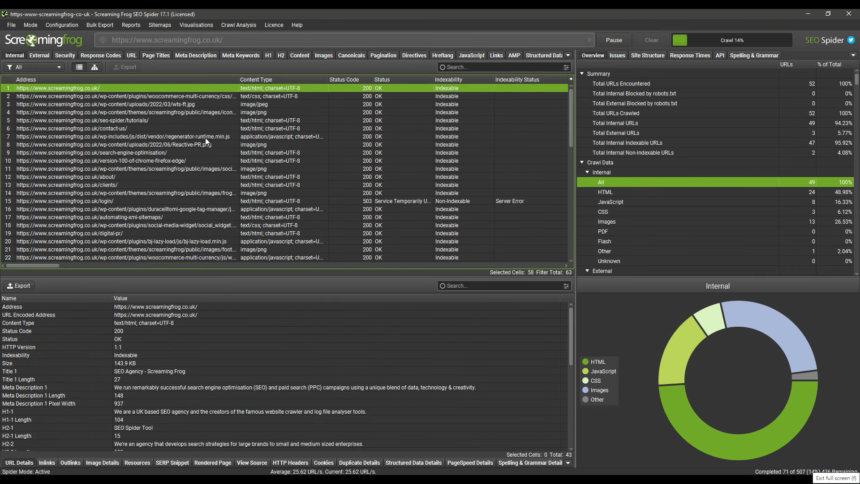This screenshot has height=484, width=860.
Task: Open the All filter dropdown
Action: 35,67
